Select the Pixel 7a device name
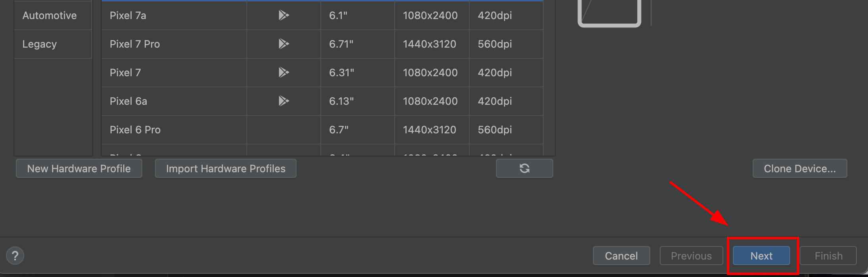868x277 pixels. [128, 15]
